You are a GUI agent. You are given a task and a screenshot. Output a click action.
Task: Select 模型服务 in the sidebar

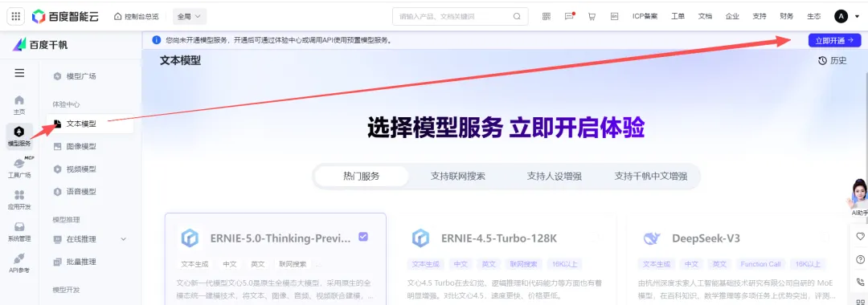point(19,136)
